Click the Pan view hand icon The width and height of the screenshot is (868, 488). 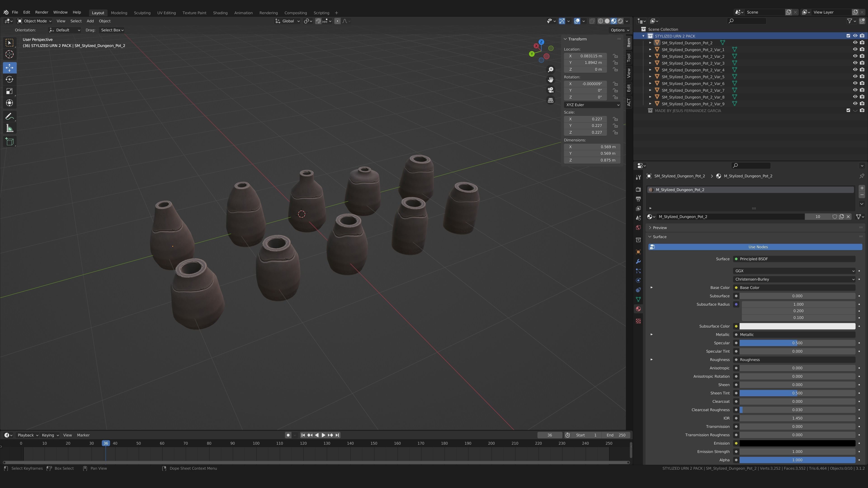551,80
